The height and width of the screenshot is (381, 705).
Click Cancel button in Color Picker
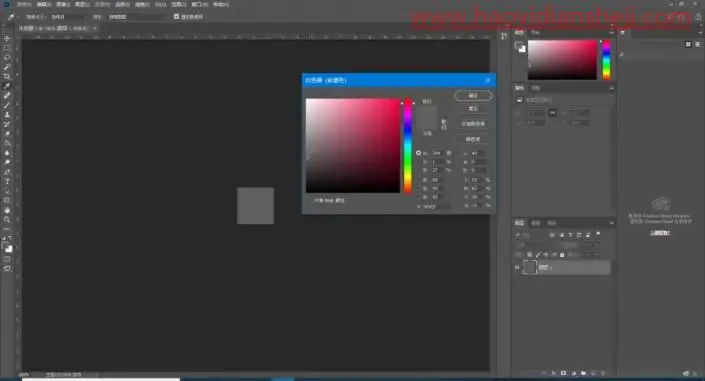click(473, 109)
